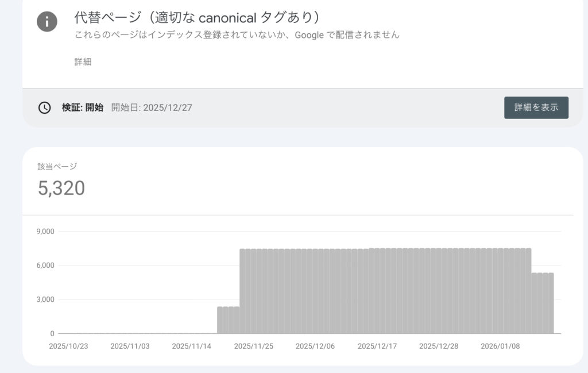This screenshot has width=588, height=373.
Task: Click the 6,000 gridline label
Action: click(46, 266)
